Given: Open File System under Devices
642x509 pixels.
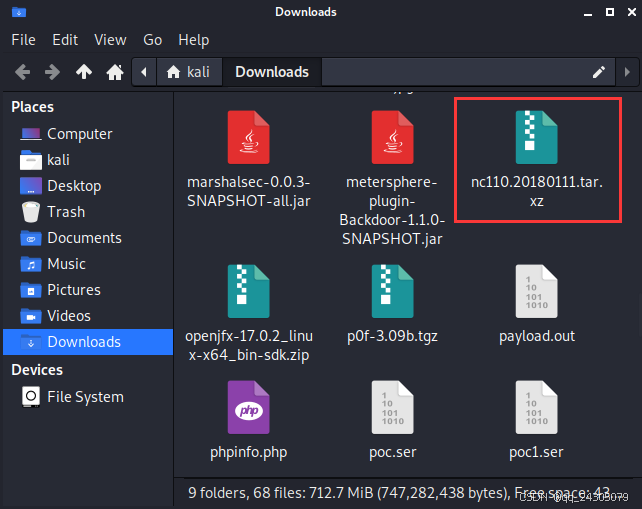Looking at the screenshot, I should click(88, 397).
